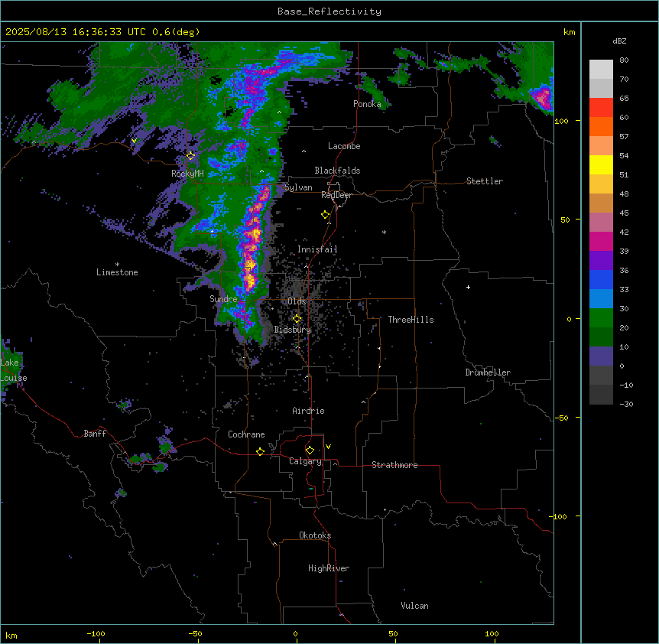659x644 pixels.
Task: Click the -100 tick label on the vertical axis
Action: point(559,516)
